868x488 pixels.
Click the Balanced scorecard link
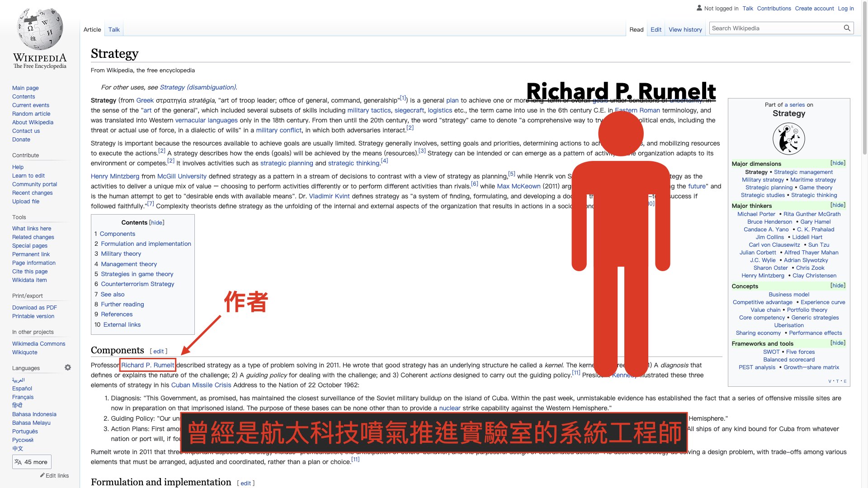(x=789, y=360)
